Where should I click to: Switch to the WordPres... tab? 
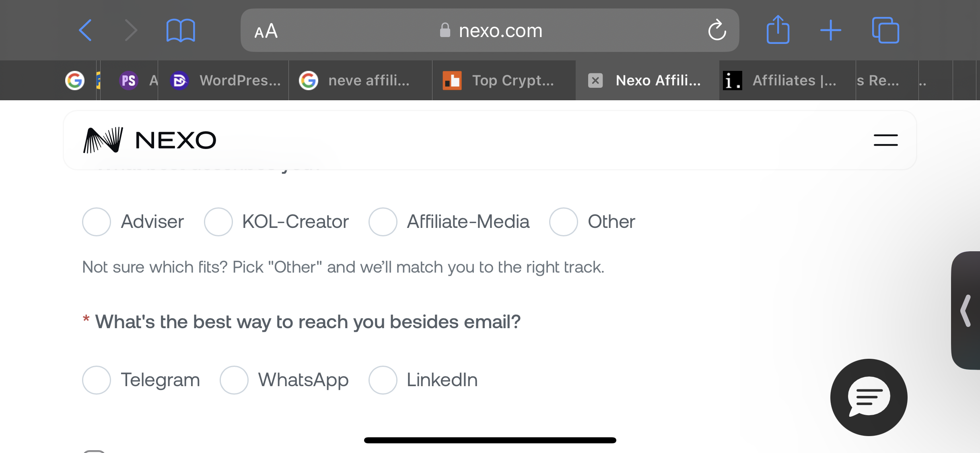pos(223,81)
